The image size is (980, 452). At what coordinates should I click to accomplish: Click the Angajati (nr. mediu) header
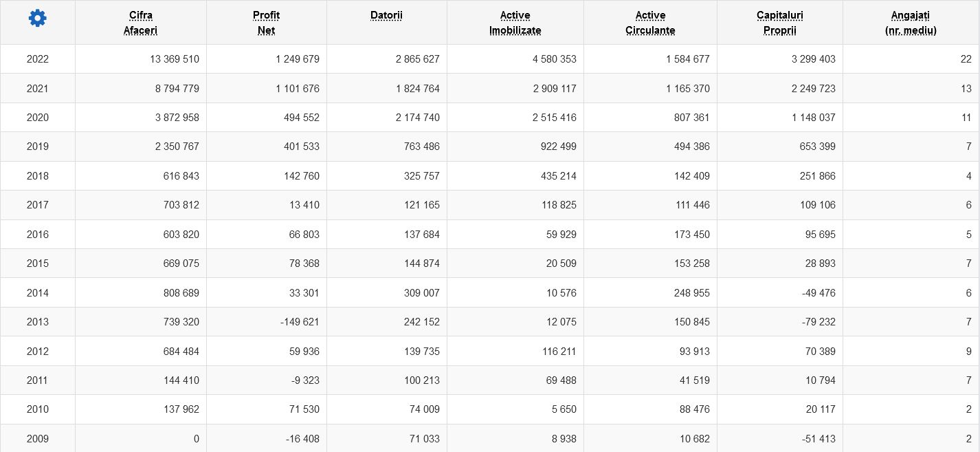(911, 23)
